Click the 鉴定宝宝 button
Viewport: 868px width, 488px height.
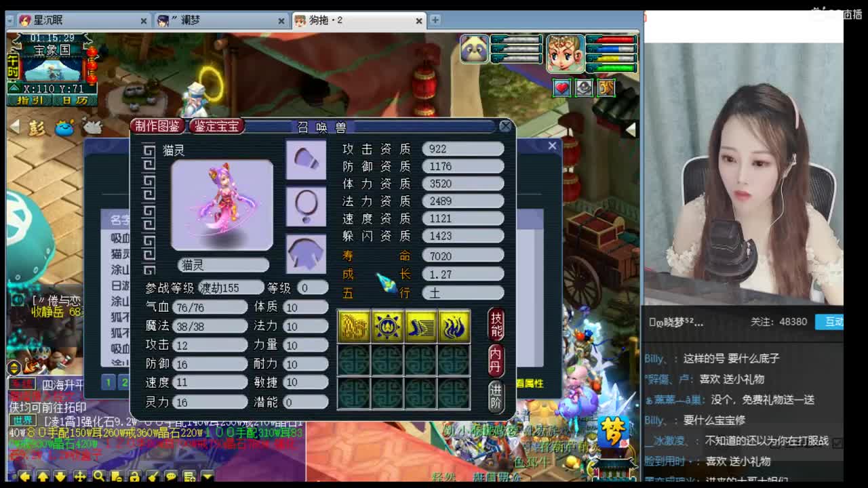(216, 126)
